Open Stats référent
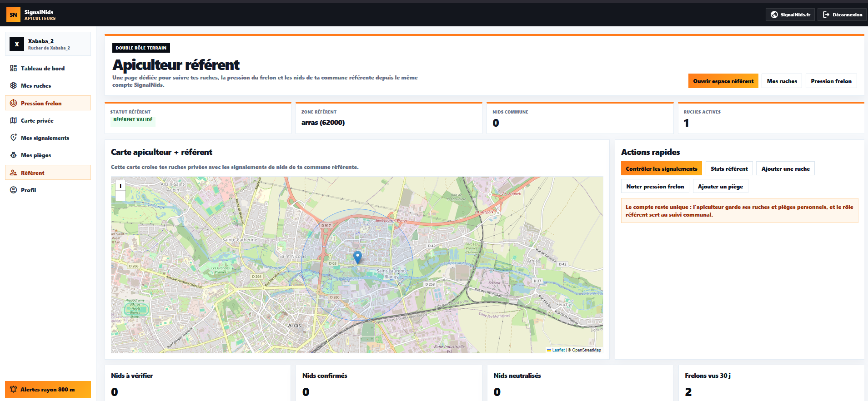This screenshot has height=401, width=868. pos(729,168)
